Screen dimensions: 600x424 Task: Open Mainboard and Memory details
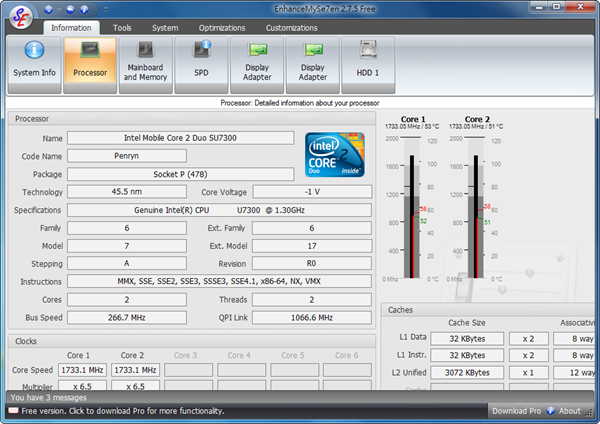tap(145, 63)
